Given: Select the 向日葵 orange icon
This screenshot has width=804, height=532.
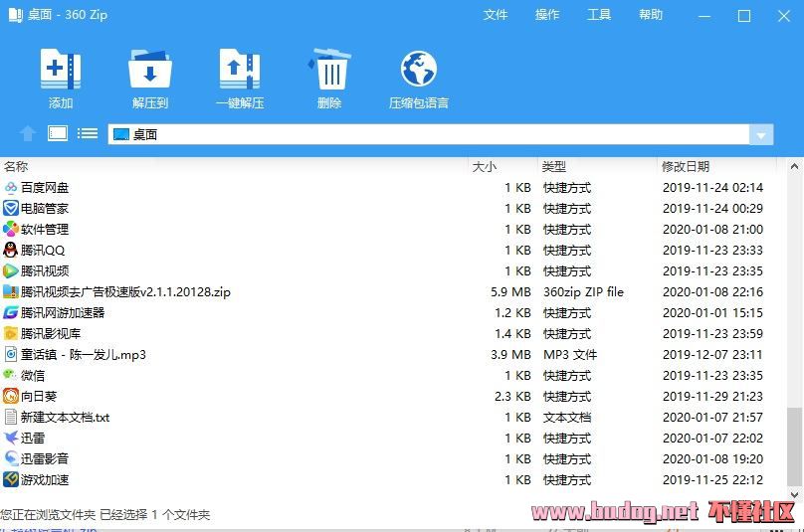Looking at the screenshot, I should point(10,396).
